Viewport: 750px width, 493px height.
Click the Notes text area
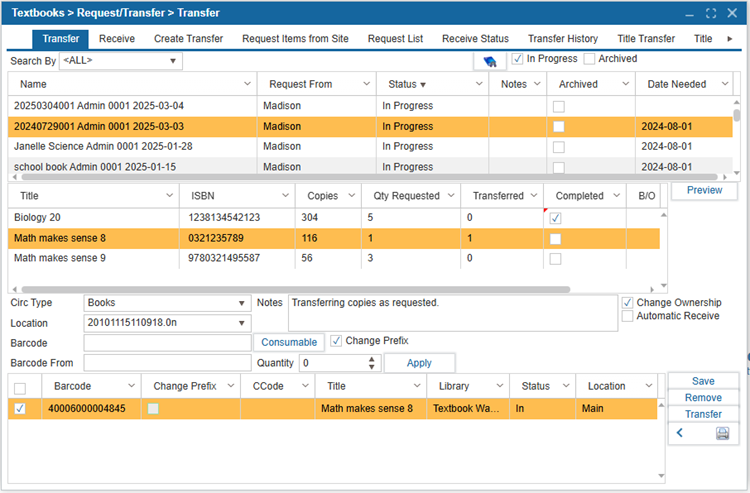(452, 313)
